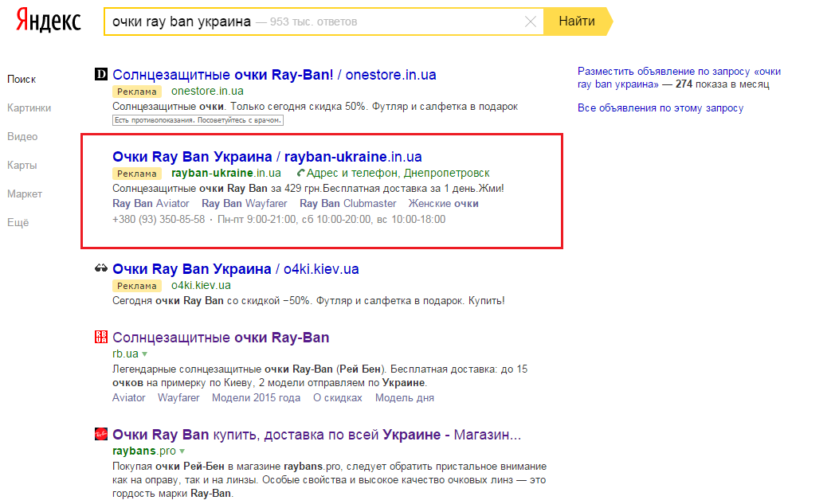Open the green raybans.pro URL link
Viewport: 831px width, 504px height.
(144, 451)
